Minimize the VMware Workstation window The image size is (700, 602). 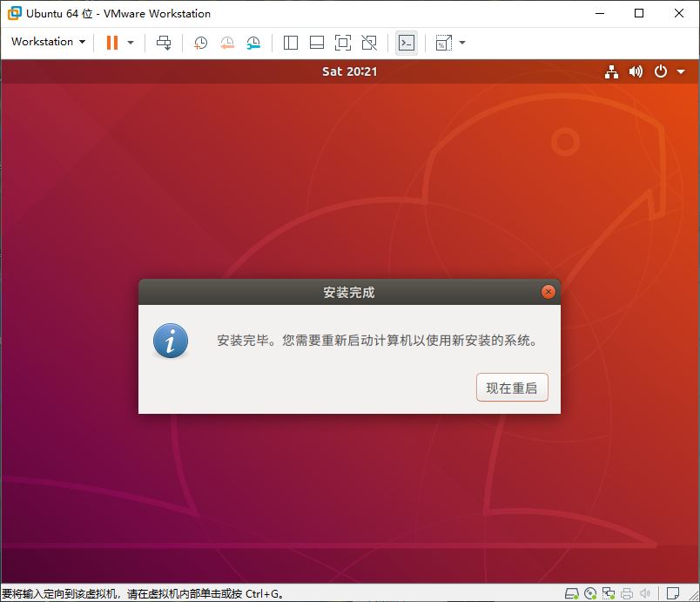click(600, 13)
